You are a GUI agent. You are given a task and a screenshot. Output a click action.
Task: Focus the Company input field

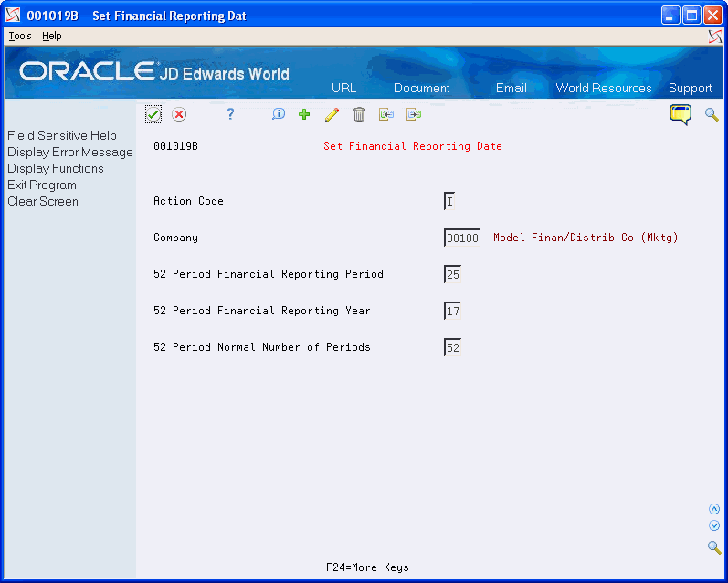pos(462,238)
